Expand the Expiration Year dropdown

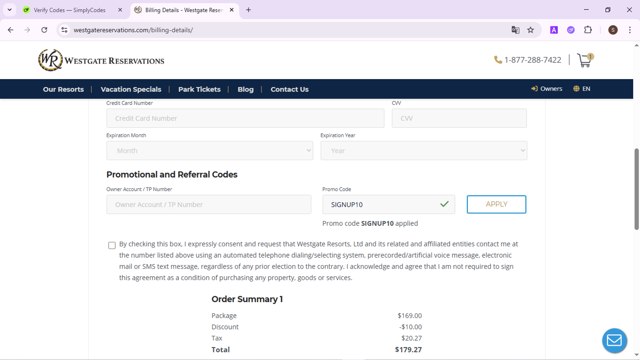point(424,151)
